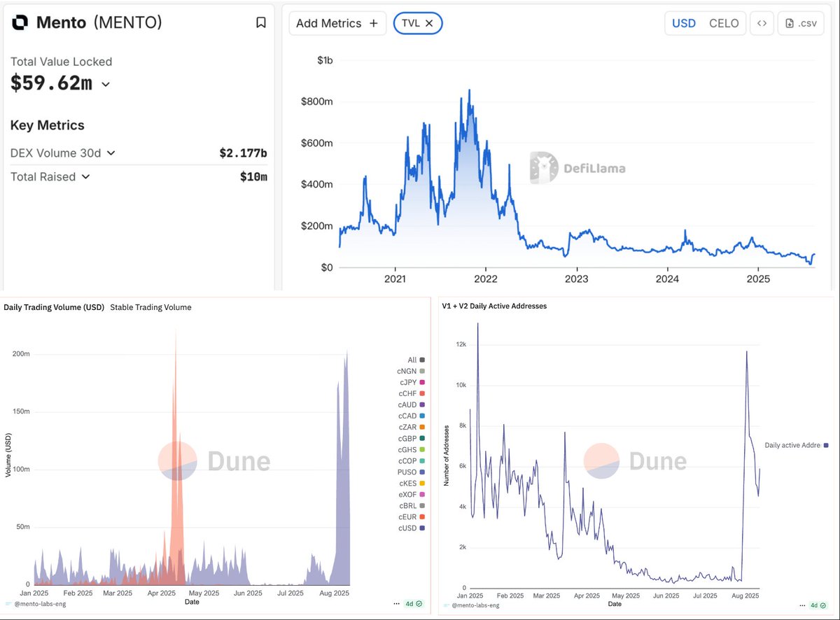Click the Stable Trading Volume subtitle
This screenshot has height=620, width=840.
coord(151,307)
